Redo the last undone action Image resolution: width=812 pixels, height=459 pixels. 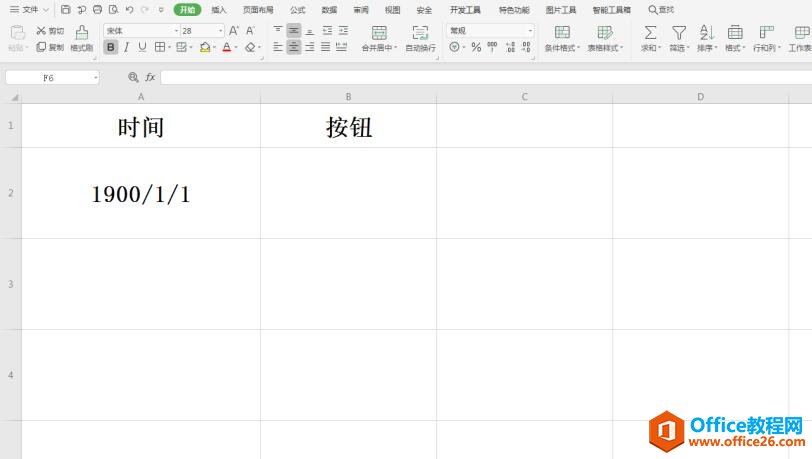tap(145, 9)
